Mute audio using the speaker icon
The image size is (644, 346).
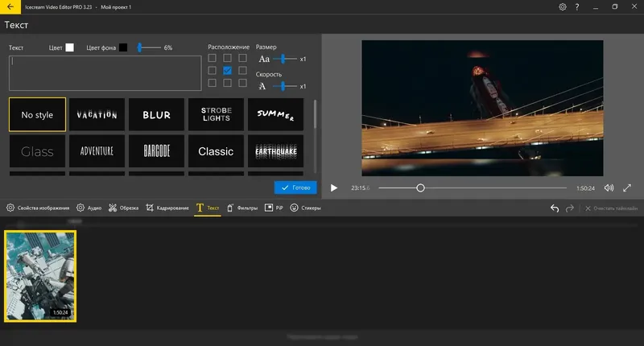[x=609, y=187]
